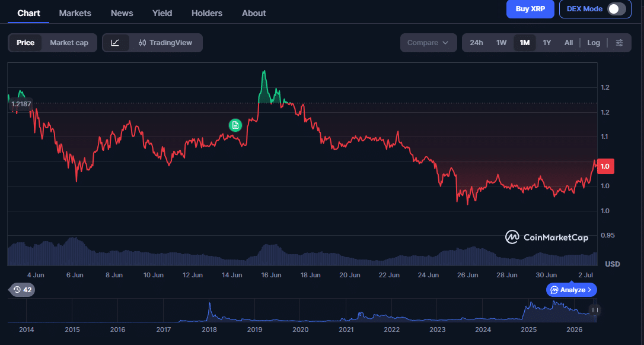This screenshot has width=644, height=345.
Task: Open the Compare dropdown
Action: coord(428,43)
